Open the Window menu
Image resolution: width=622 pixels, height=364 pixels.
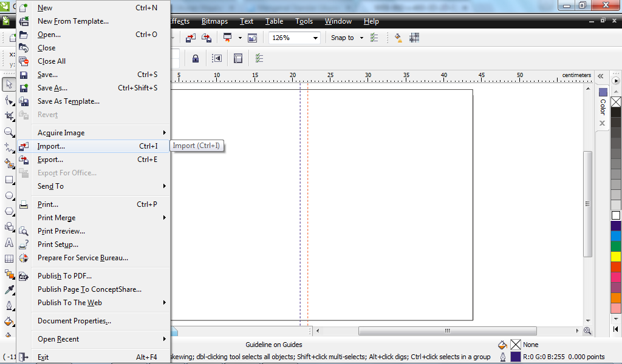coord(338,21)
